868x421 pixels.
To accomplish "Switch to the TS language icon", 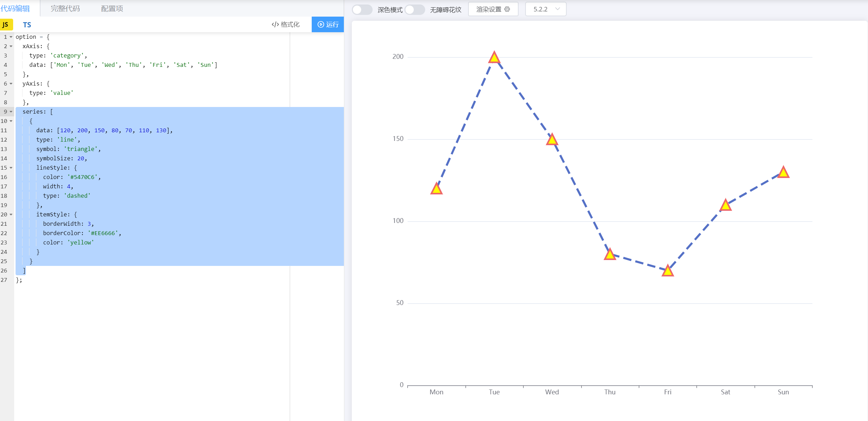I will click(x=27, y=25).
